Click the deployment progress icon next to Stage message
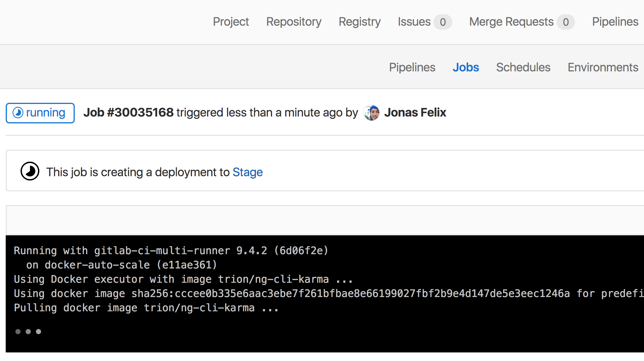 29,171
